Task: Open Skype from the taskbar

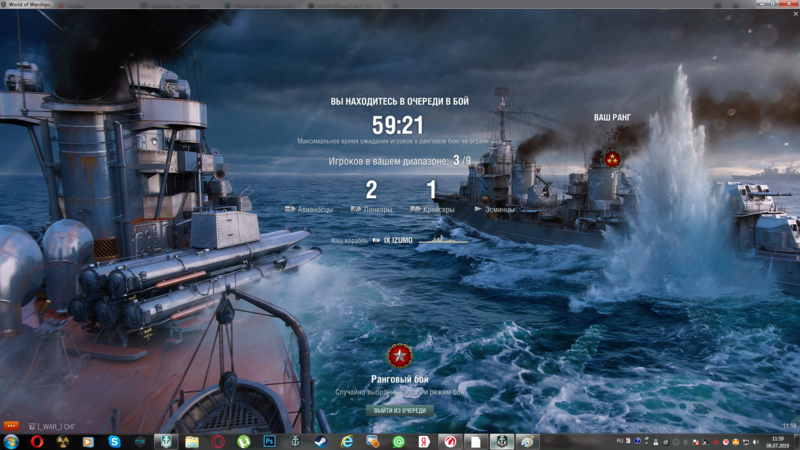Action: tap(114, 441)
